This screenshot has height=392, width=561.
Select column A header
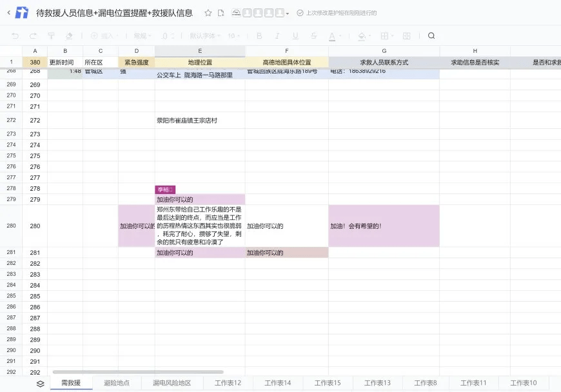pyautogui.click(x=35, y=51)
